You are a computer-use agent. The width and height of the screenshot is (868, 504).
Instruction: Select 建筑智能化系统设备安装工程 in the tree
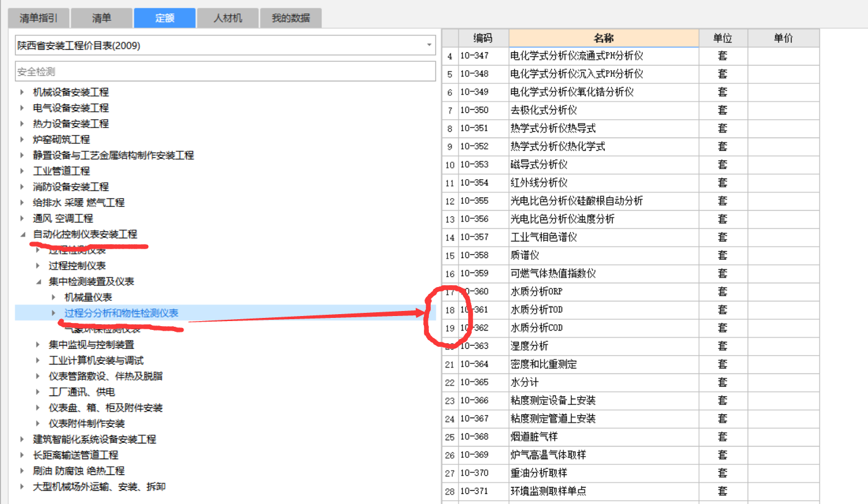click(95, 439)
